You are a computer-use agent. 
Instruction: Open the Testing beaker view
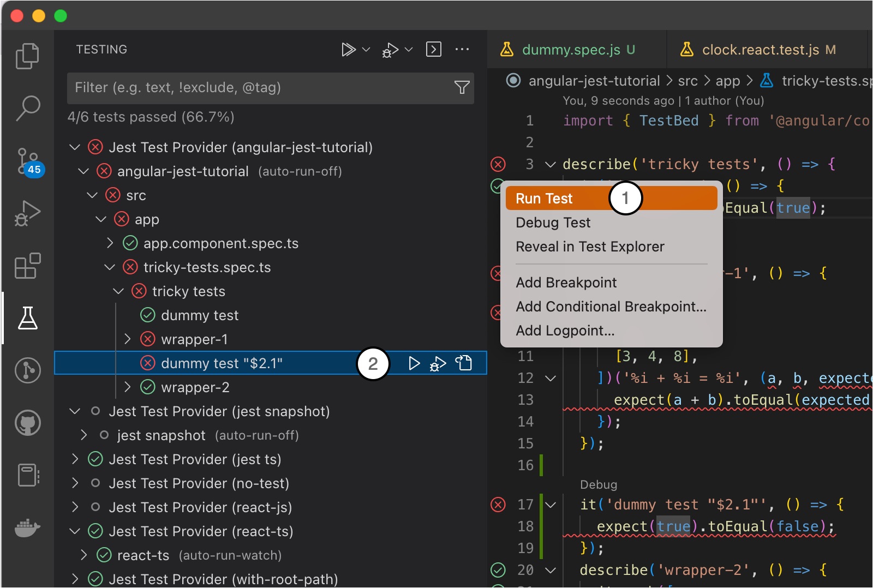tap(27, 318)
